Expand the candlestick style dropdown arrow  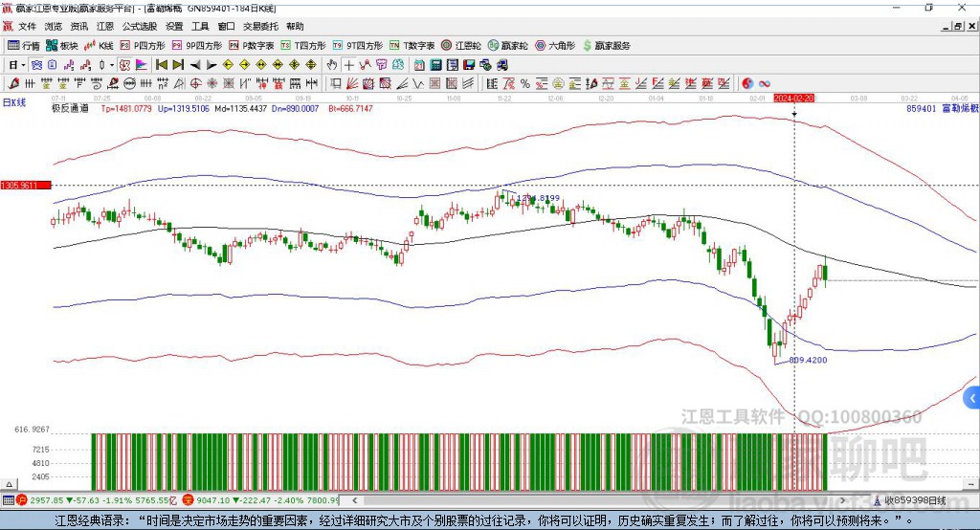point(112,64)
